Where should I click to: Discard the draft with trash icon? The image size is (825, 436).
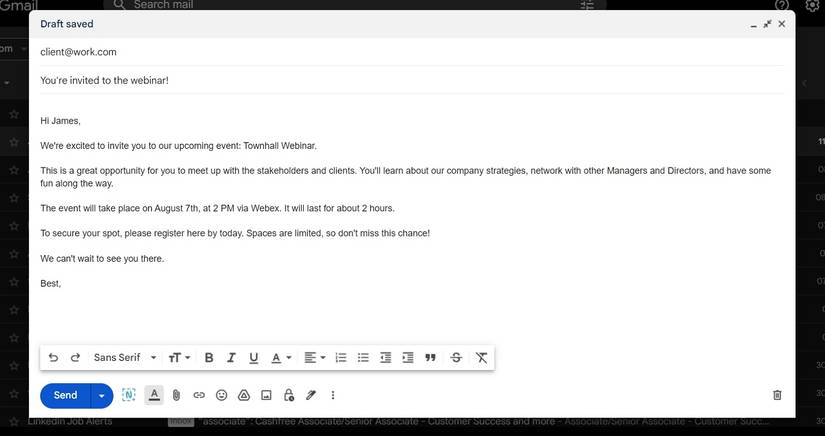click(777, 395)
